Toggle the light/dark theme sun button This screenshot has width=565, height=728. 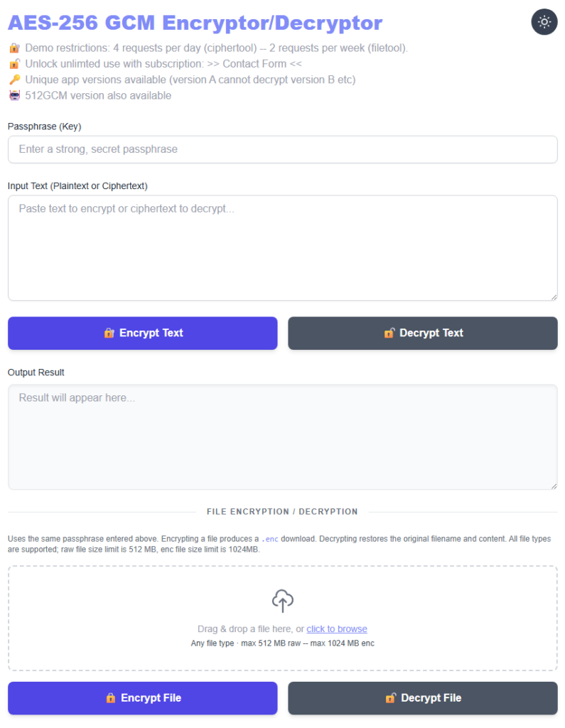[544, 22]
